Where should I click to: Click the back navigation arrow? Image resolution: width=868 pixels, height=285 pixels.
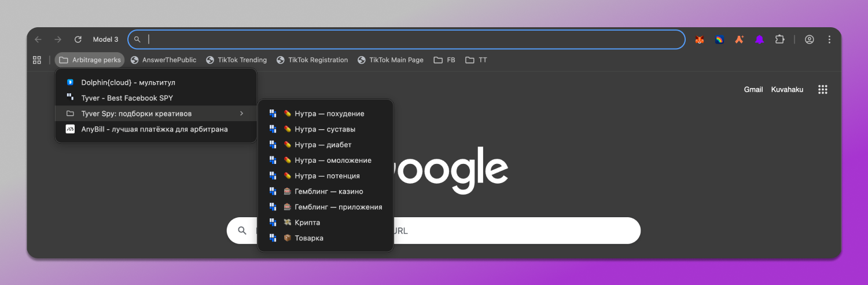pyautogui.click(x=38, y=39)
